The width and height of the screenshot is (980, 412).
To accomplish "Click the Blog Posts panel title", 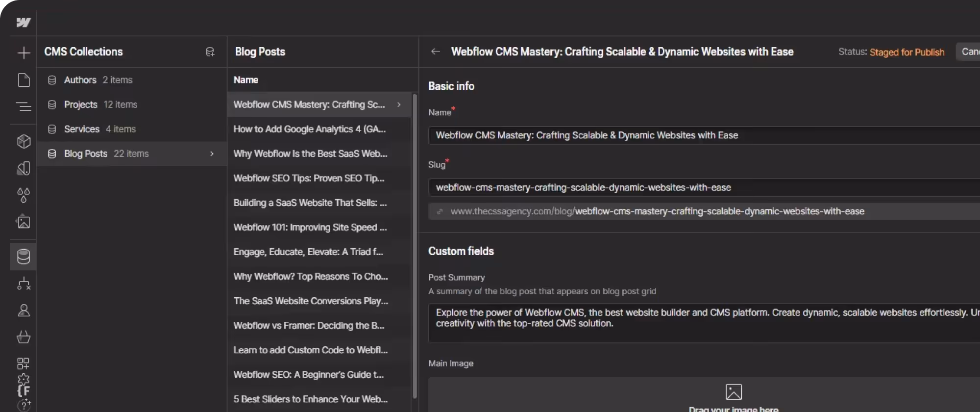I will [260, 51].
